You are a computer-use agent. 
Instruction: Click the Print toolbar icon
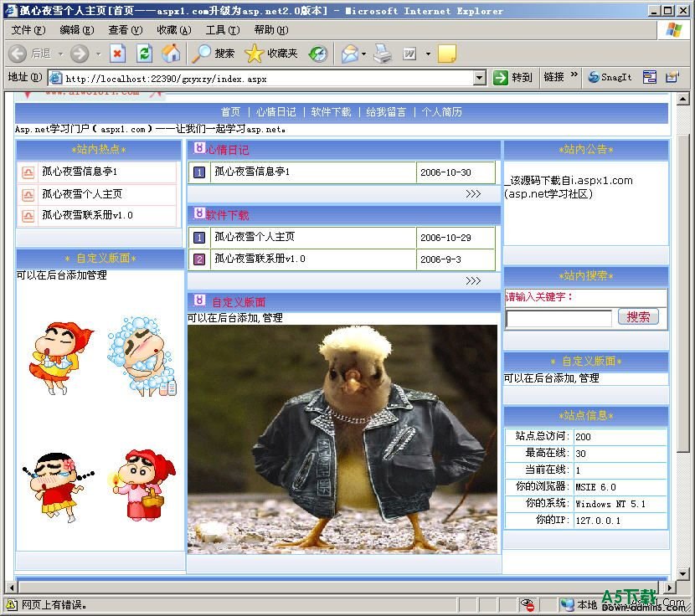[383, 54]
